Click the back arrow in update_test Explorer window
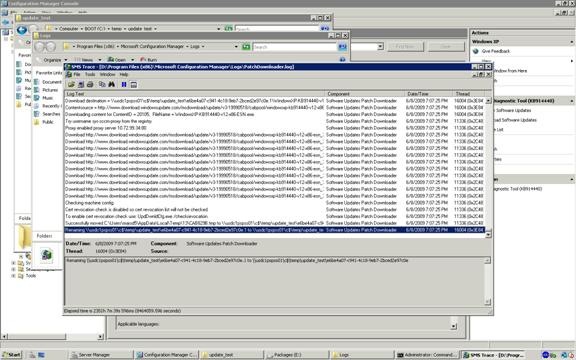 point(22,30)
